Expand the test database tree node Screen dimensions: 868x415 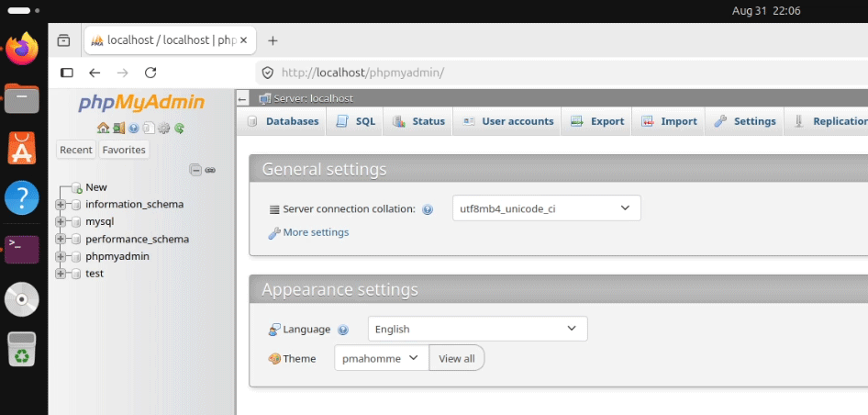click(61, 274)
